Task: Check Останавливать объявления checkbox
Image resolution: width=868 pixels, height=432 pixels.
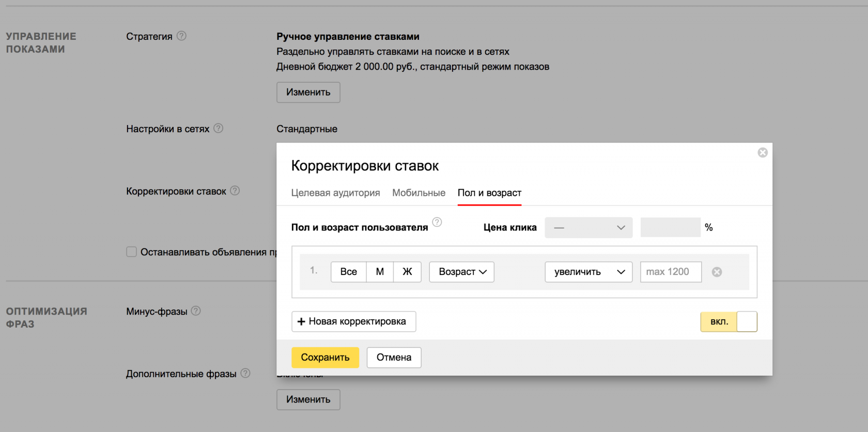Action: pyautogui.click(x=132, y=252)
